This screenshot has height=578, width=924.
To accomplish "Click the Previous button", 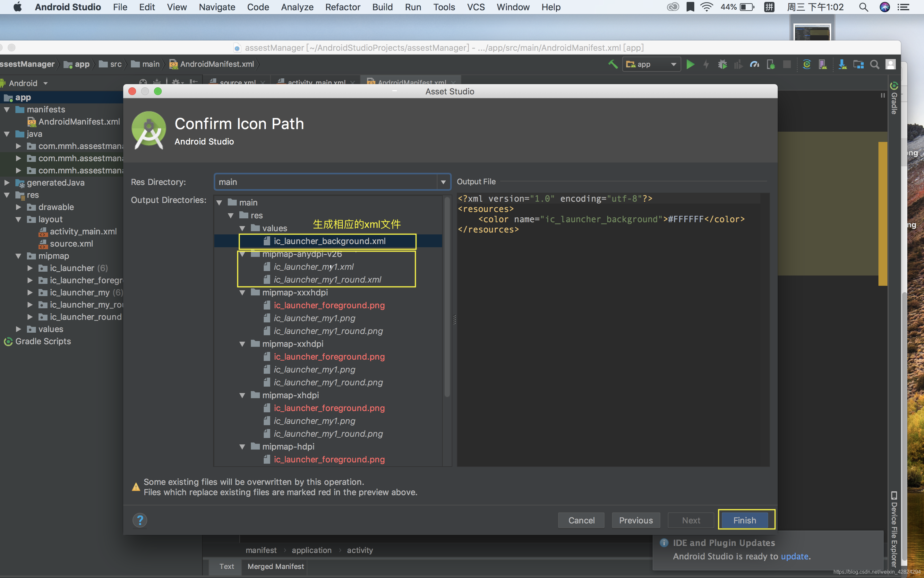I will pos(636,520).
